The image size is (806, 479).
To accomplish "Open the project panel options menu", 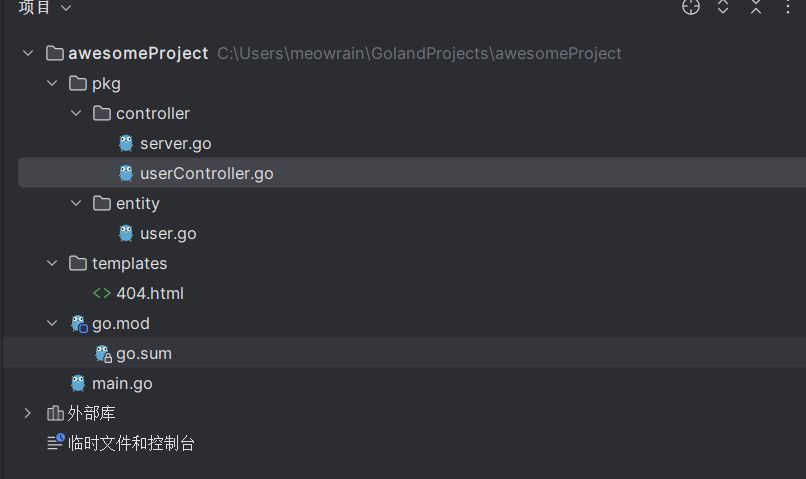I will coord(787,7).
